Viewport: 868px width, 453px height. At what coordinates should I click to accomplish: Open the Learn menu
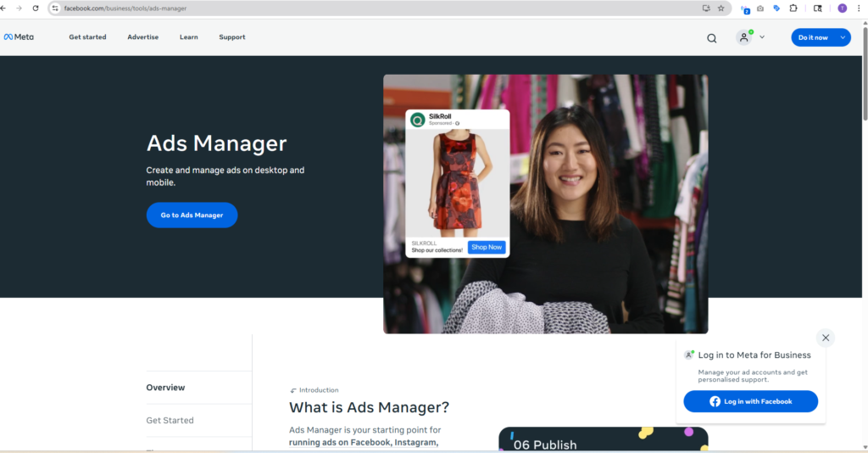coord(189,37)
